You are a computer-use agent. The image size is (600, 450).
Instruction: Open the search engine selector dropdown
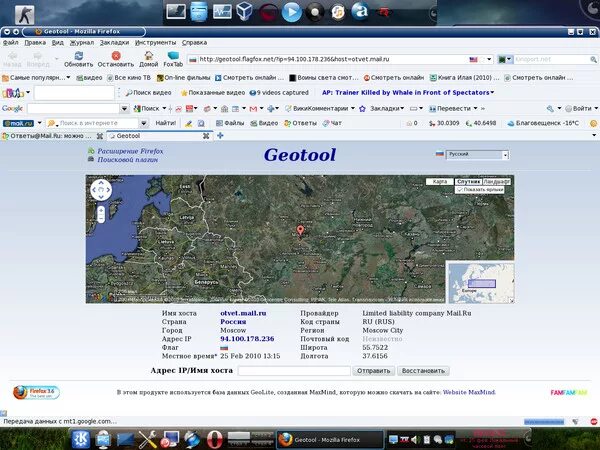pos(505,59)
